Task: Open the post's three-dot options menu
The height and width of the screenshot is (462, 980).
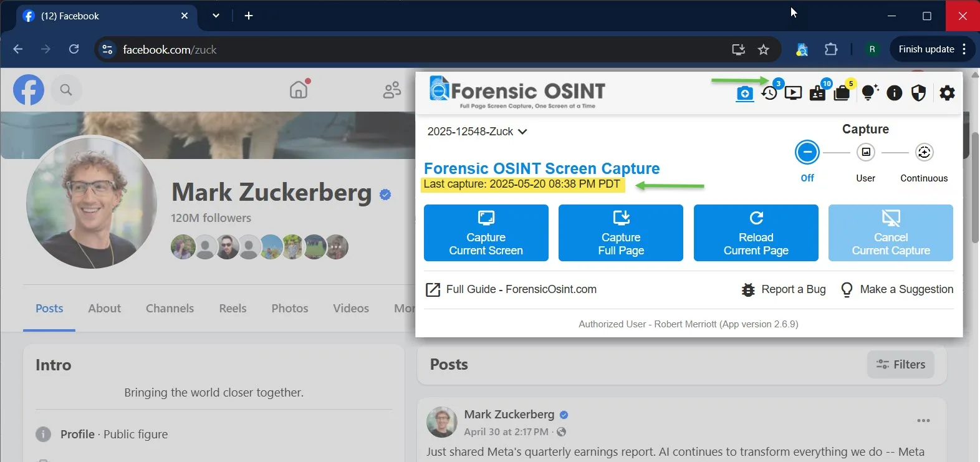Action: [923, 421]
